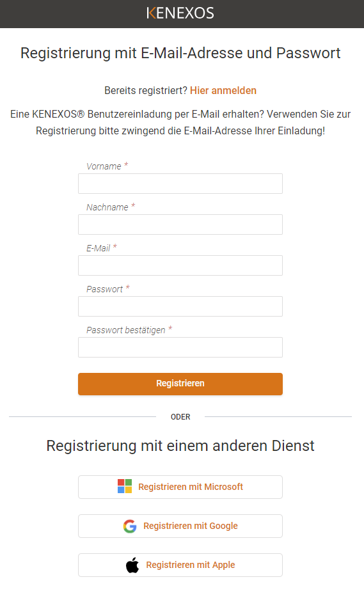
Task: Focus the Nachname input field
Action: pyautogui.click(x=180, y=225)
